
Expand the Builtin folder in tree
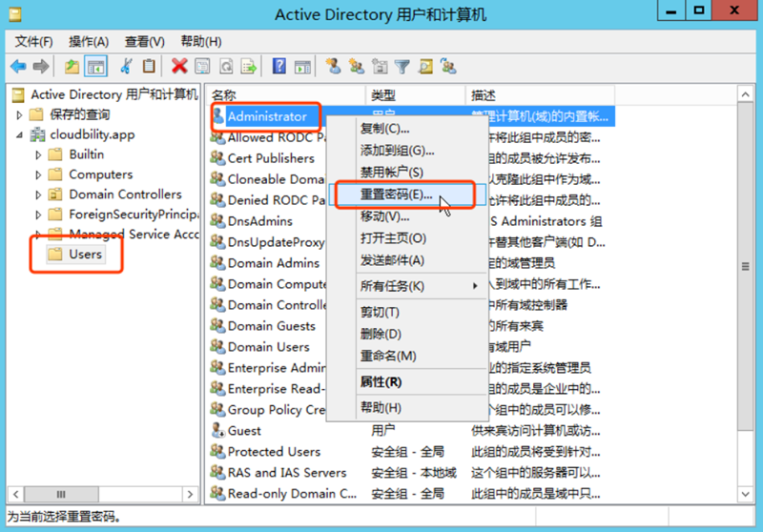(x=38, y=154)
